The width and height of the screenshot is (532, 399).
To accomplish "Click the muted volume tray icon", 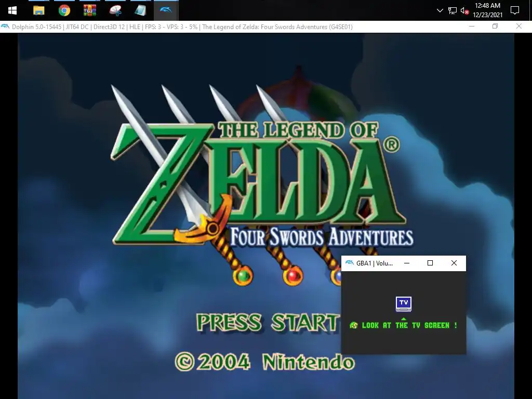I will point(464,10).
